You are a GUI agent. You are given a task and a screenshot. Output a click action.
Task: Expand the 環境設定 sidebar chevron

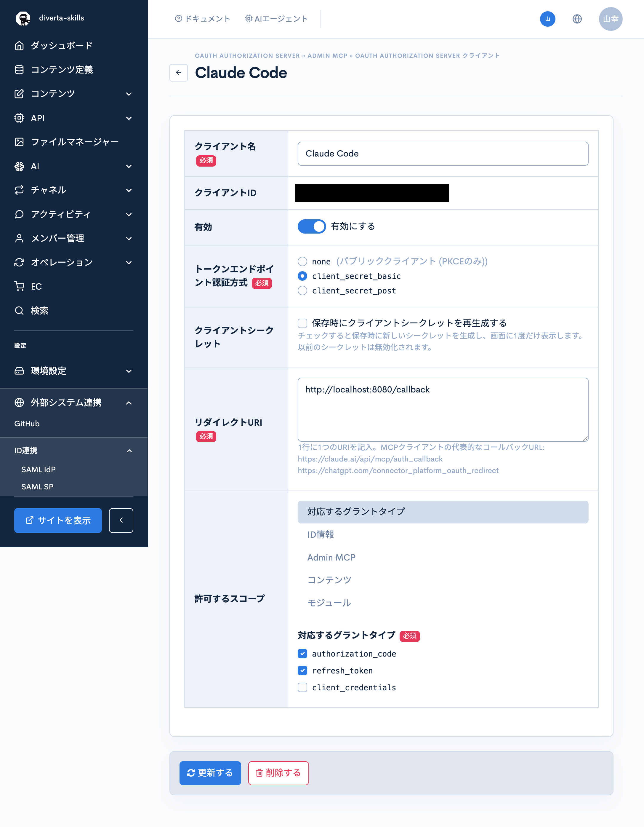pyautogui.click(x=129, y=371)
